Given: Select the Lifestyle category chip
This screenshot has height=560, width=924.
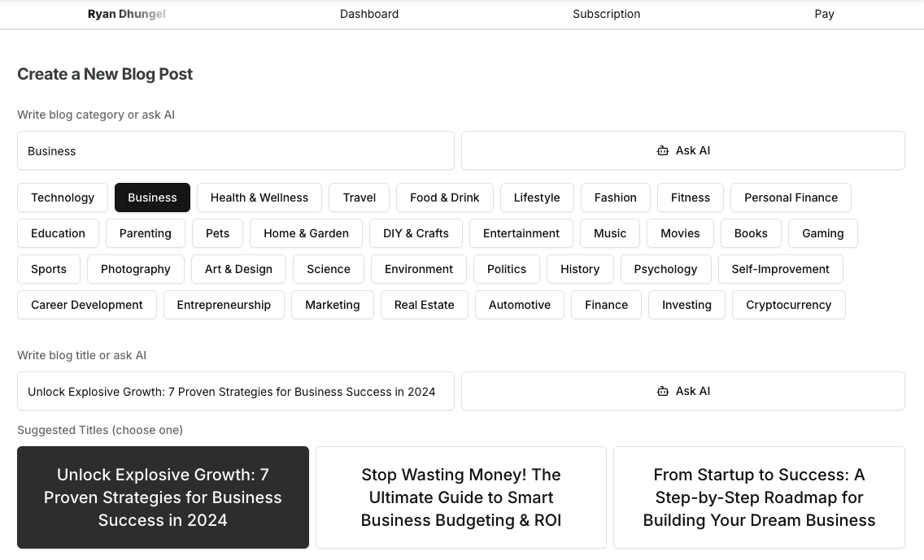Looking at the screenshot, I should coord(537,198).
